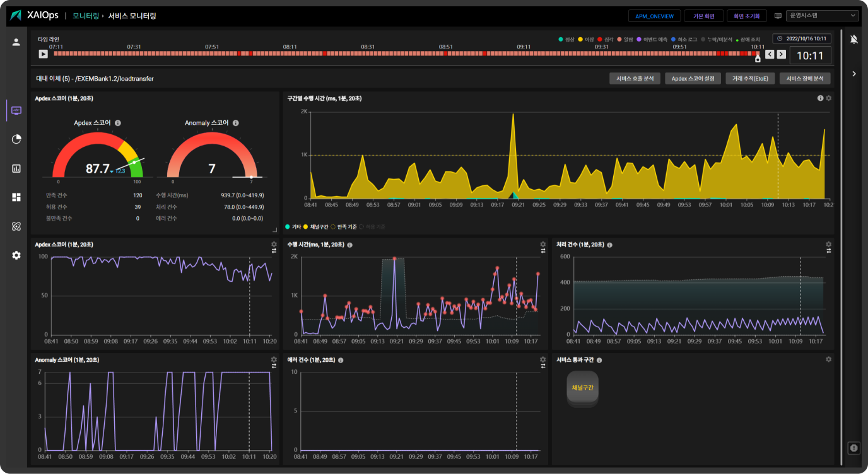Open gear settings on 서비스 통과 구간 panel
The width and height of the screenshot is (868, 474).
click(828, 359)
